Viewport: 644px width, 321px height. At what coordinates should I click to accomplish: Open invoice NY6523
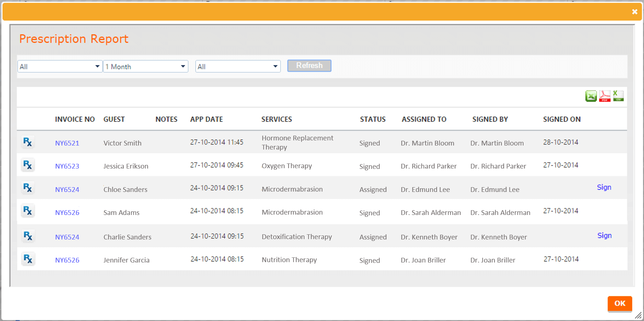(x=67, y=166)
